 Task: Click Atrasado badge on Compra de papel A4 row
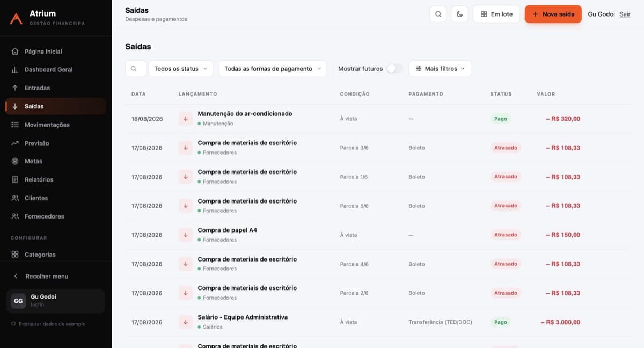tap(506, 235)
